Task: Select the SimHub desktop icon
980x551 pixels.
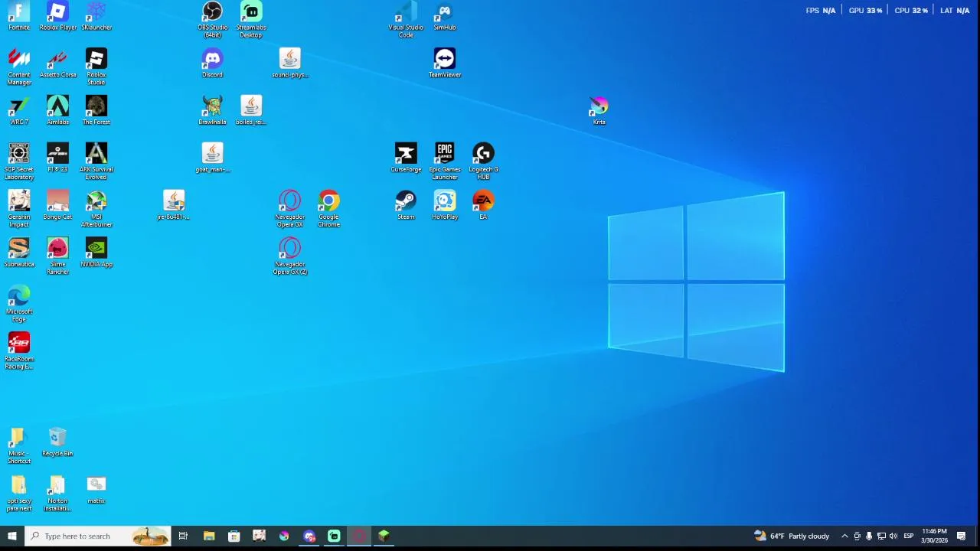Action: 445,16
